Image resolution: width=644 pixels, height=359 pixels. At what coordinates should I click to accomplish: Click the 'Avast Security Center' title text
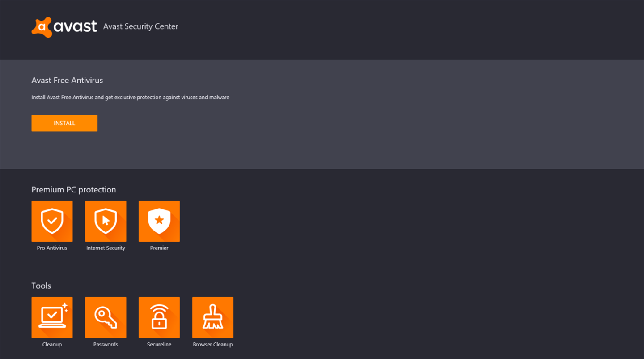140,26
